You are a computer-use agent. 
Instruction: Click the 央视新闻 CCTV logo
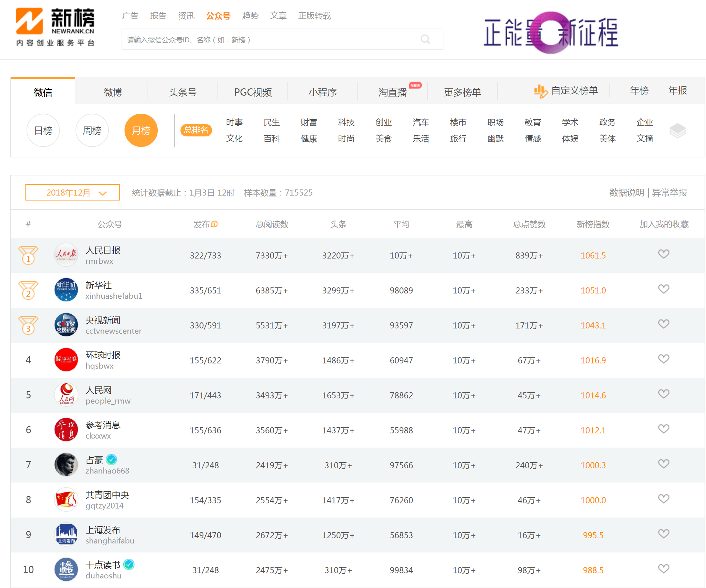66,325
